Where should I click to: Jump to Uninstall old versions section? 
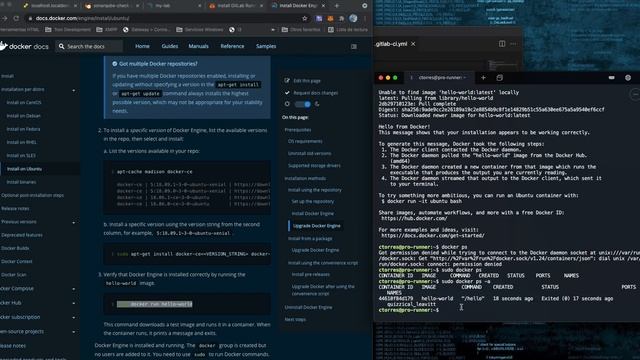(310, 153)
